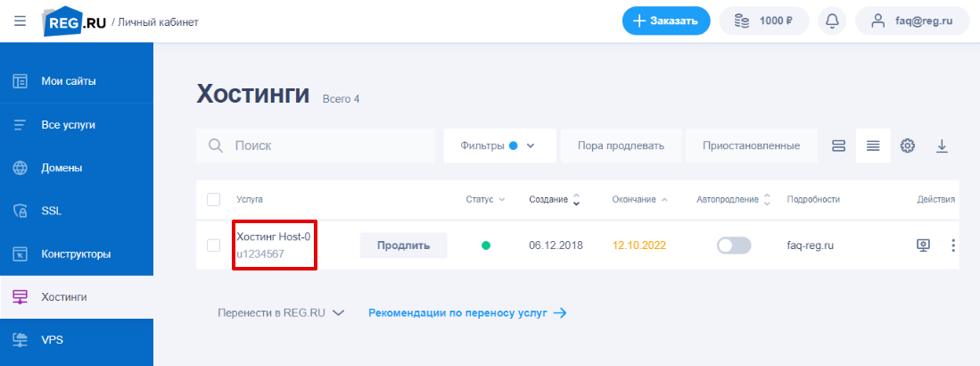Open Конструкторы in sidebar
The width and height of the screenshot is (980, 366).
[x=77, y=254]
